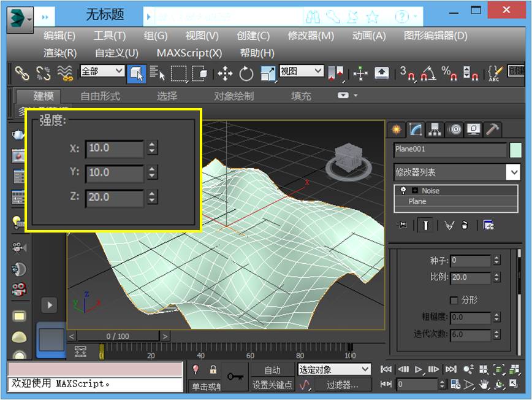Open the 过滤器... key filters button
The image size is (532, 400).
point(343,385)
